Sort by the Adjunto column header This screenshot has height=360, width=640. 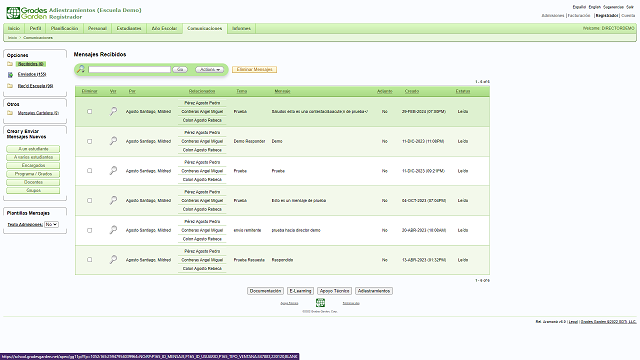coord(384,91)
